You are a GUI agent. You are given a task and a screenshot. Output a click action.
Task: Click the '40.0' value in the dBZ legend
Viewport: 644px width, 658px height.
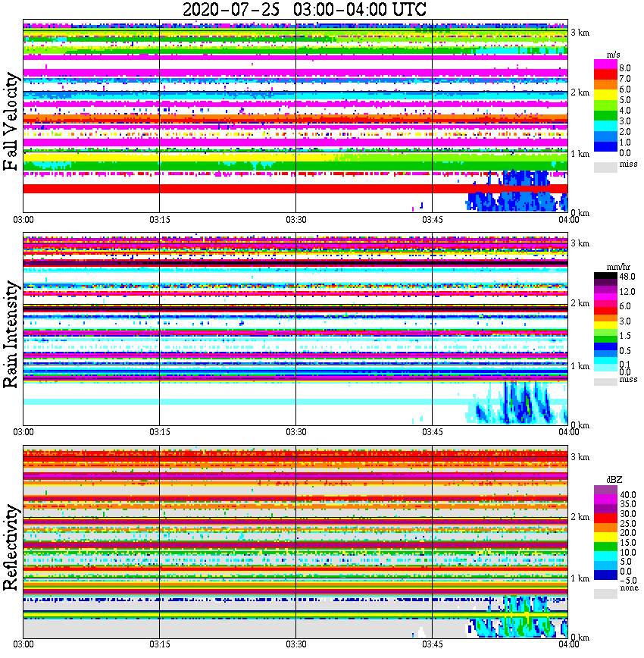tap(628, 495)
